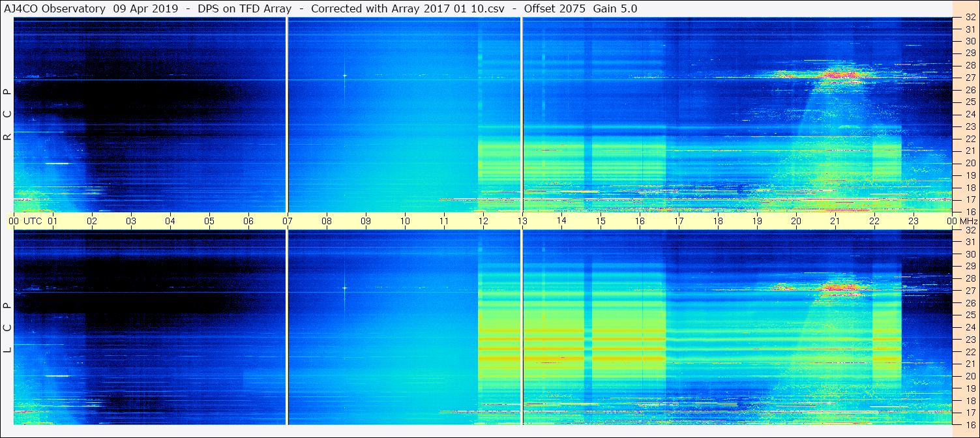The height and width of the screenshot is (438, 980).
Task: Select the 20 hour mark on time axis
Action: tap(796, 221)
